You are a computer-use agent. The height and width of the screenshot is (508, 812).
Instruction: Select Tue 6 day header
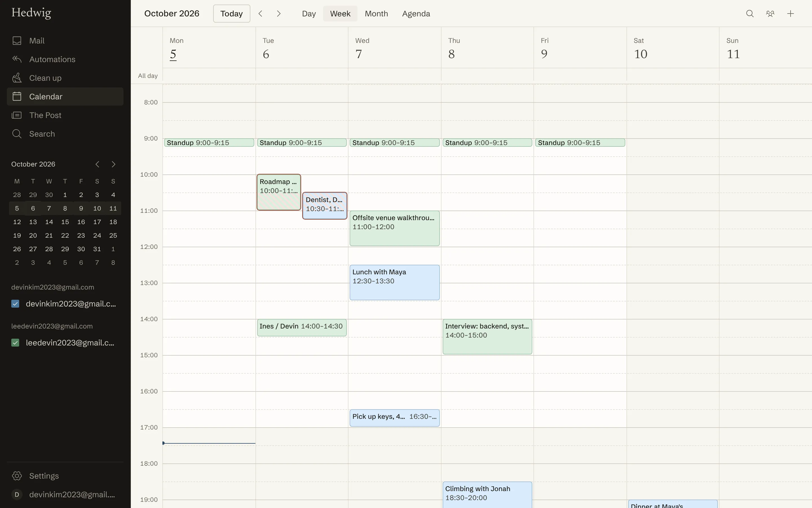[x=302, y=48]
